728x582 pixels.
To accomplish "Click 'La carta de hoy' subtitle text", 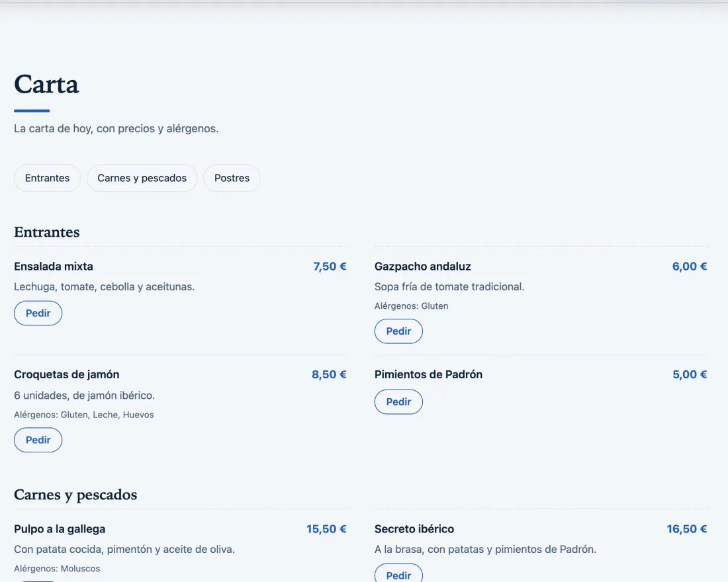I will tap(116, 128).
